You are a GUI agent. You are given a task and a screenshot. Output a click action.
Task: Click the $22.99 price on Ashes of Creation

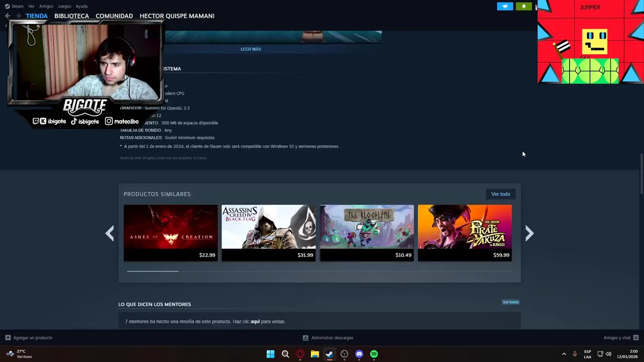[x=207, y=255]
